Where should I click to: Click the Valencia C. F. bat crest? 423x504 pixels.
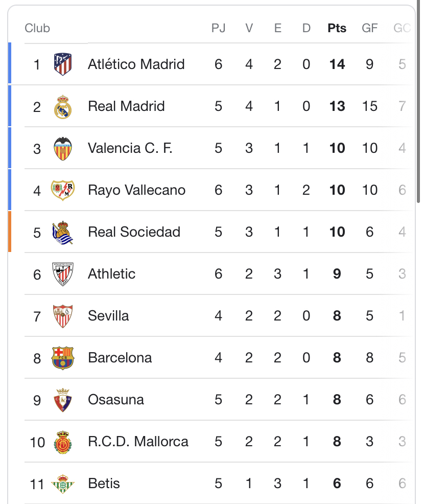(x=63, y=148)
